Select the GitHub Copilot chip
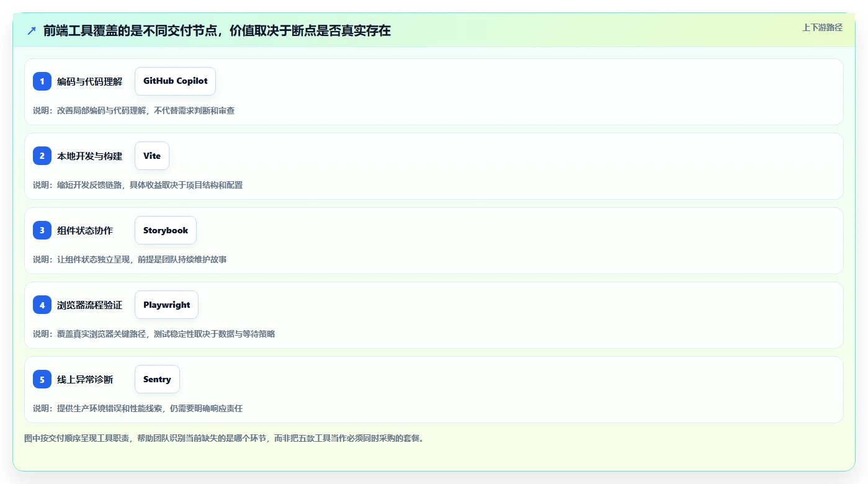 (x=175, y=81)
